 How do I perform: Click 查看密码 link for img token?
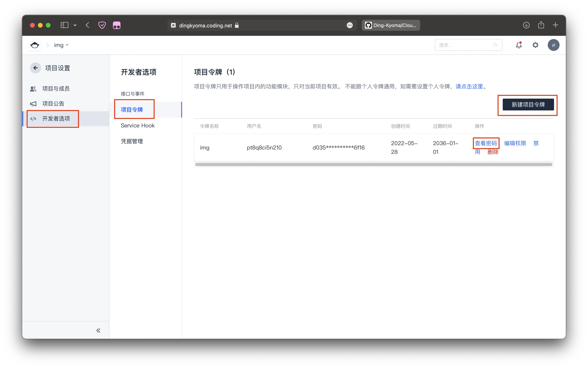click(486, 143)
